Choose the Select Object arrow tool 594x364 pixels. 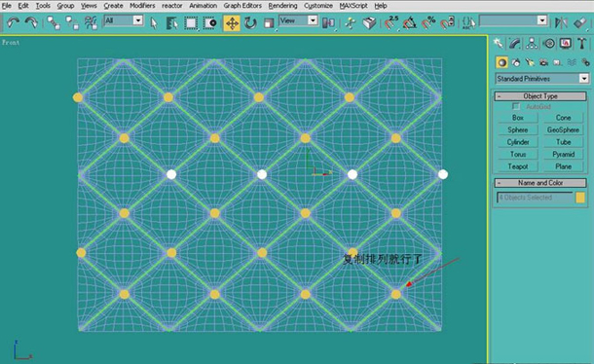click(154, 23)
